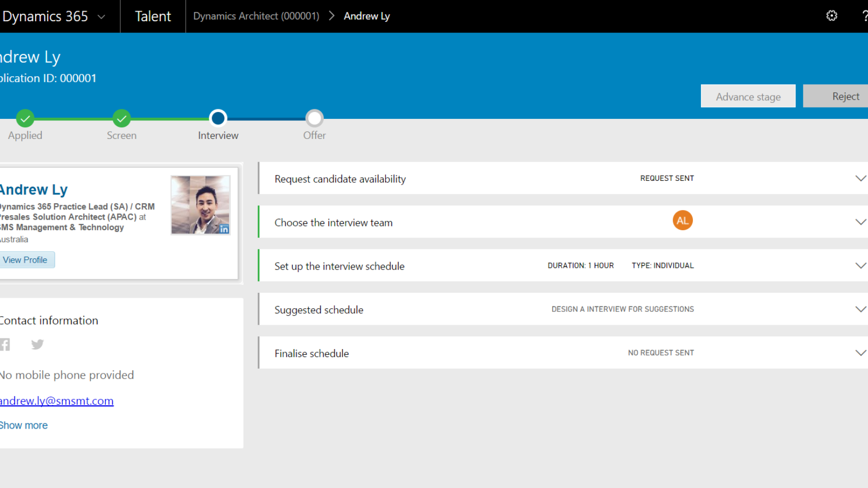The width and height of the screenshot is (868, 488).
Task: Click the NO REQUEST SENT status
Action: (661, 353)
